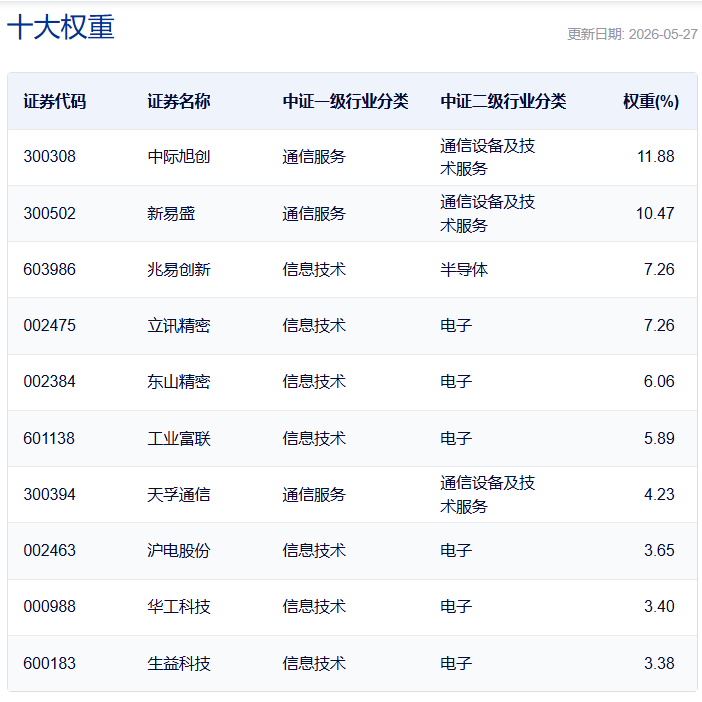702x702 pixels.
Task: Click the 权重(%) column header
Action: pos(651,101)
